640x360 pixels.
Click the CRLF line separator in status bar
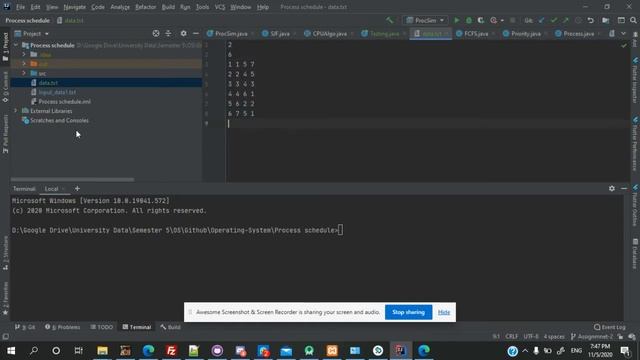(511, 336)
